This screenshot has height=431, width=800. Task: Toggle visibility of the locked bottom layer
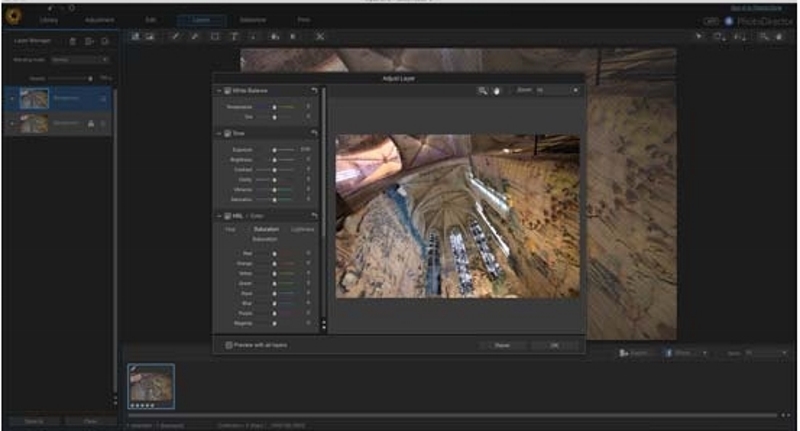12,123
